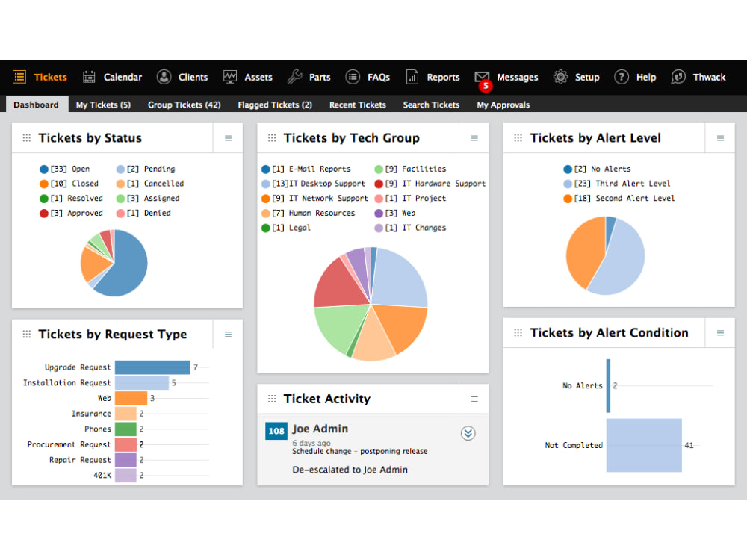Open the Group Tickets (42) tab
Viewport: 747px width, 560px height.
185,105
